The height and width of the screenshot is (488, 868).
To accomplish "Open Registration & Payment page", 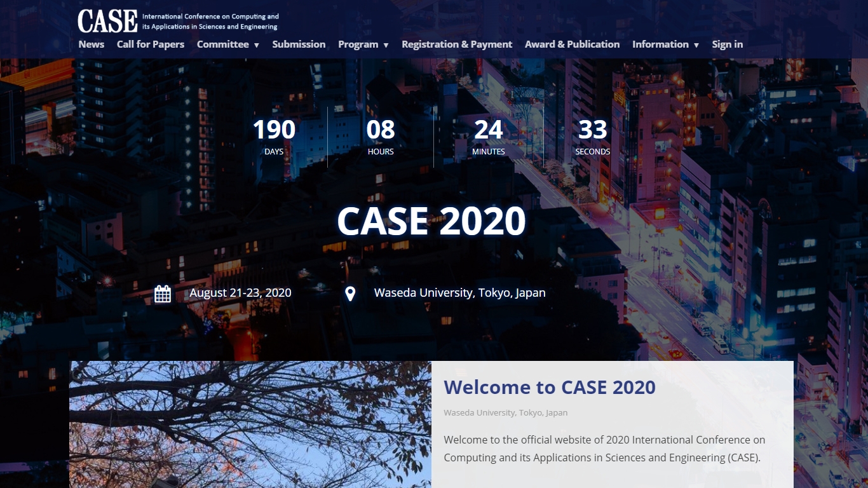I will pos(457,44).
